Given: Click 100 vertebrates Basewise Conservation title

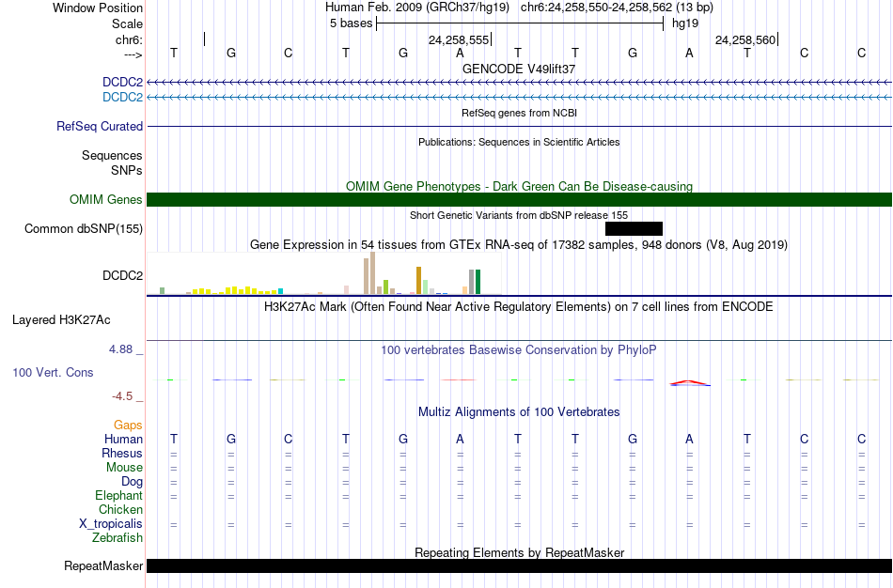Looking at the screenshot, I should 519,350.
